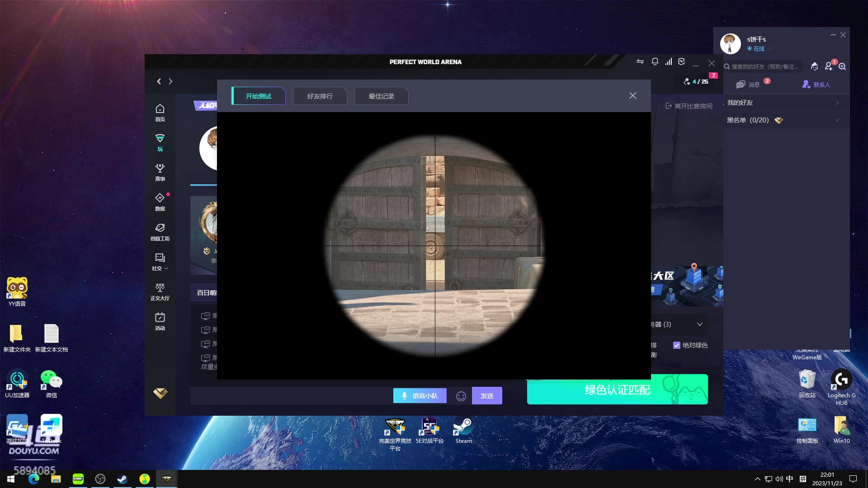Click the 语音小队 voice squad button
Image resolution: width=868 pixels, height=488 pixels.
(x=420, y=395)
